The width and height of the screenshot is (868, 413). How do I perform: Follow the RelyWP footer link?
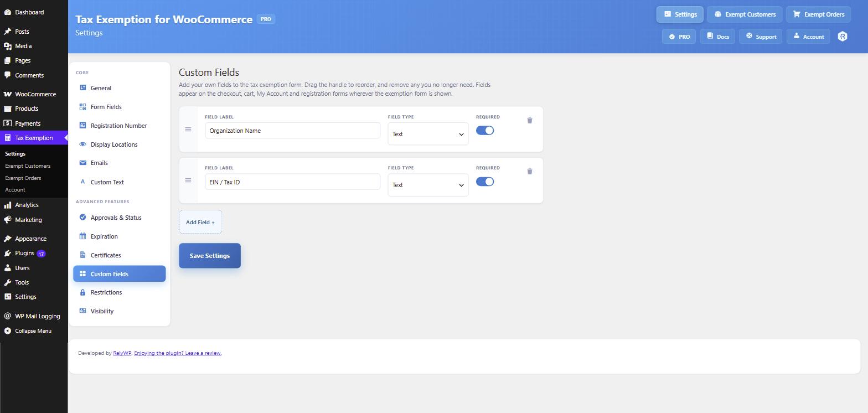coord(122,353)
